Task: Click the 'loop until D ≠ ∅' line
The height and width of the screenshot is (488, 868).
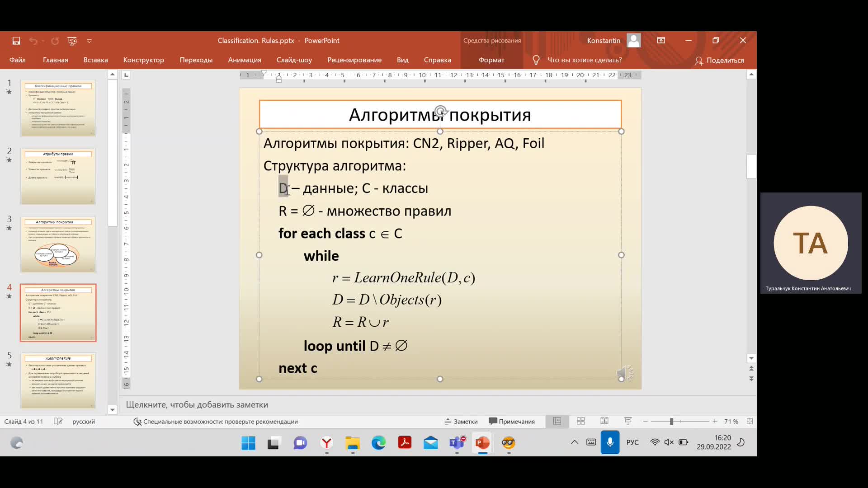Action: tap(356, 346)
